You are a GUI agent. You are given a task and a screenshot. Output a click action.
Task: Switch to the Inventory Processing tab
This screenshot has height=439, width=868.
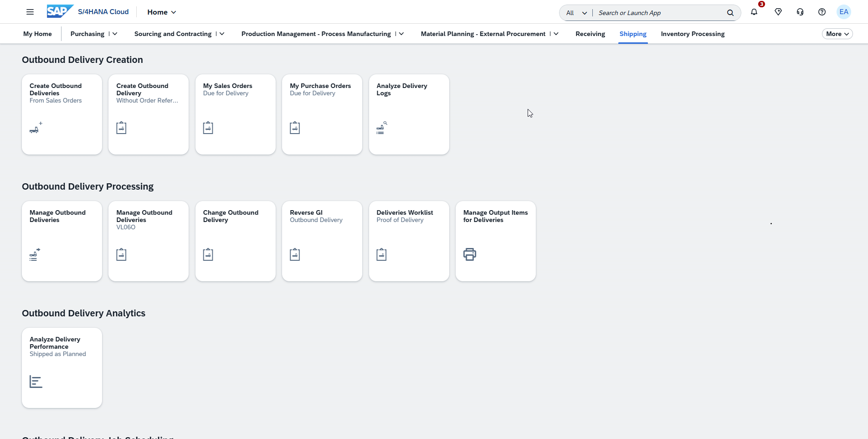[692, 34]
